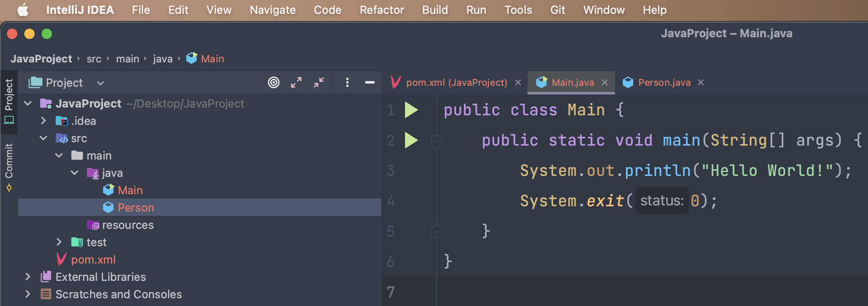Click the Main class icon in breadcrumb
Viewport: 868px width, 306px height.
(x=191, y=58)
